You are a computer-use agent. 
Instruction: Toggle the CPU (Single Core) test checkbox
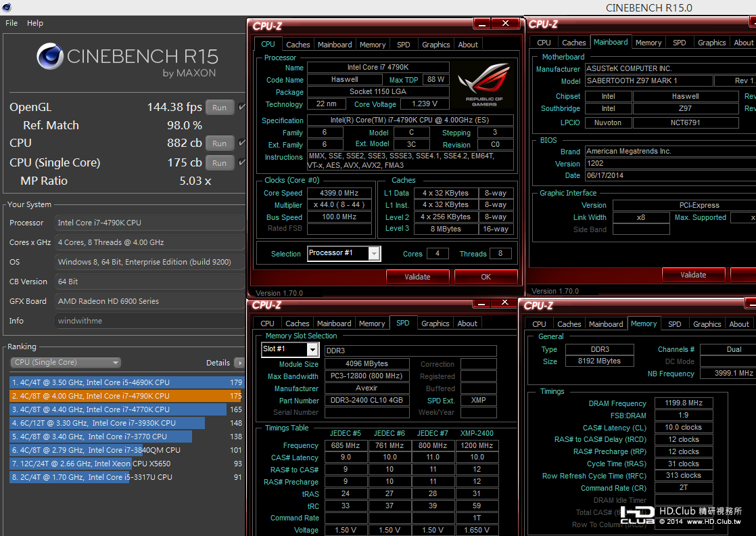click(x=242, y=162)
